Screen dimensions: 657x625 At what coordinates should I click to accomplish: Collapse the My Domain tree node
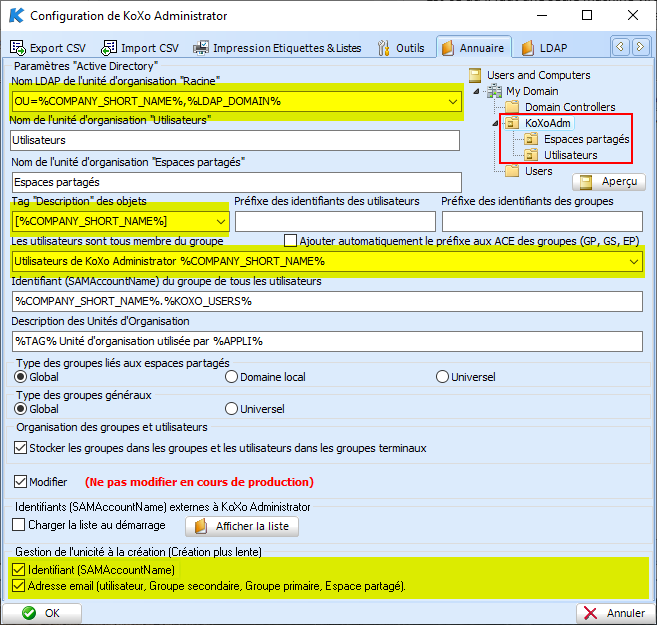[476, 91]
